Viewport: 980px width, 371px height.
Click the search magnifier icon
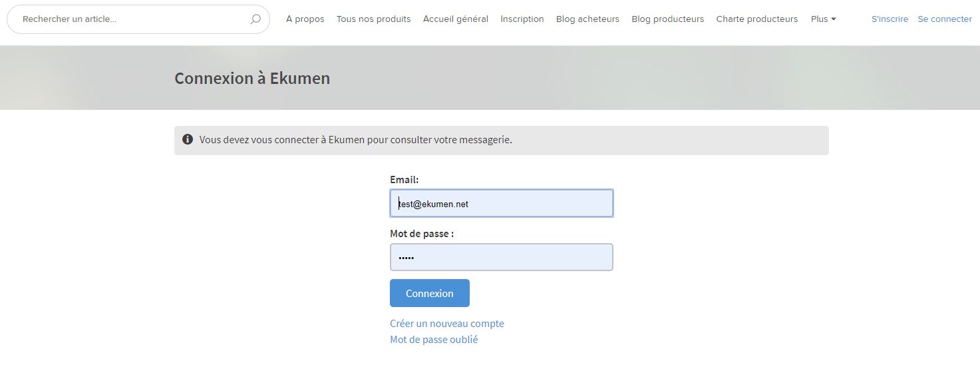(255, 19)
